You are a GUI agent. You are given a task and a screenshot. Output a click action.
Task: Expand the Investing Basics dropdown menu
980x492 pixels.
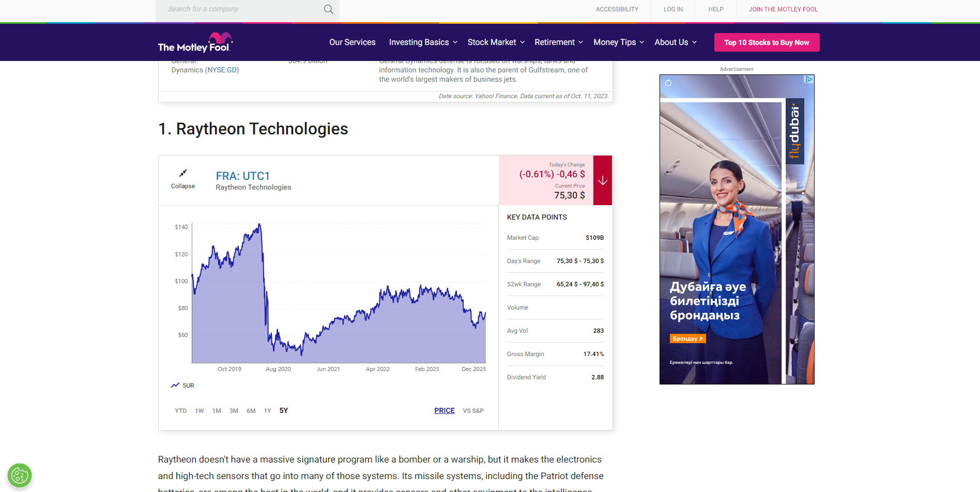tap(423, 42)
